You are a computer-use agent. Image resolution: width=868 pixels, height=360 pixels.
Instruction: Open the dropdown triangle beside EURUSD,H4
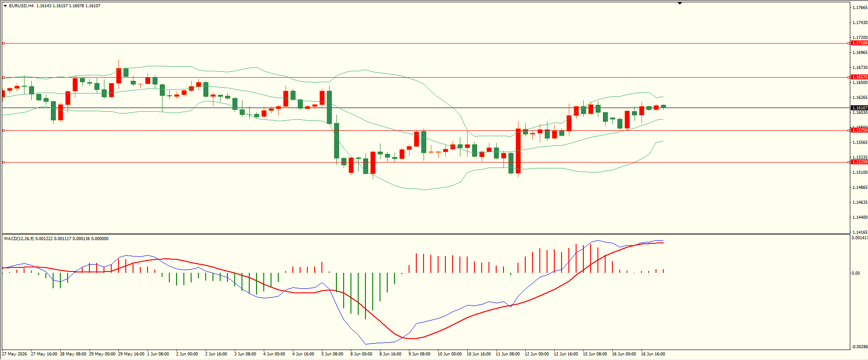(5, 6)
